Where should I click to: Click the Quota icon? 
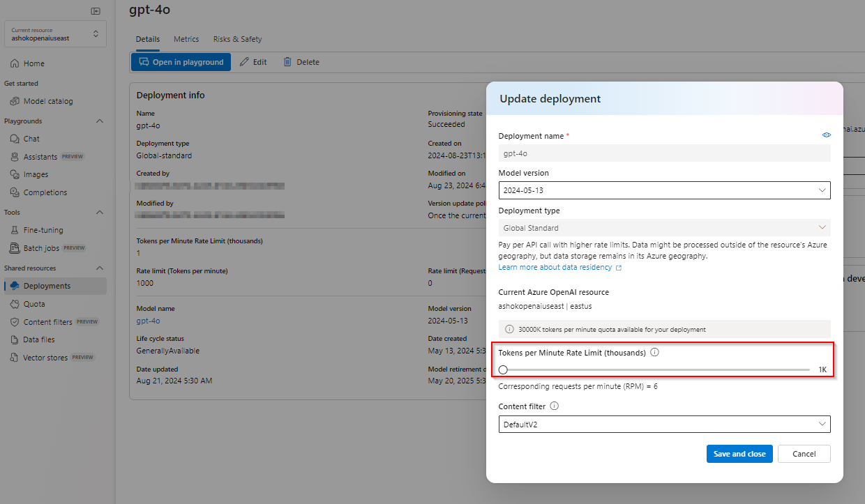click(x=15, y=304)
